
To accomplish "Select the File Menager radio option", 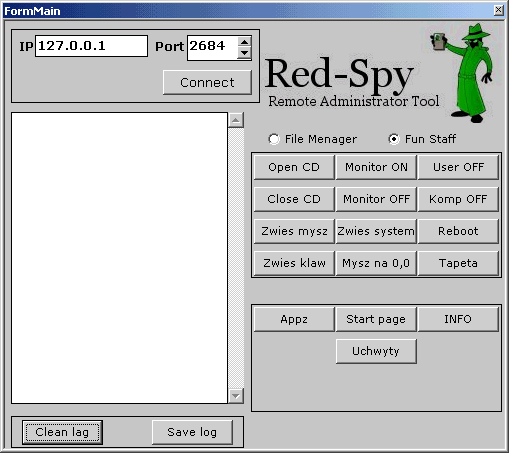I will pyautogui.click(x=274, y=139).
